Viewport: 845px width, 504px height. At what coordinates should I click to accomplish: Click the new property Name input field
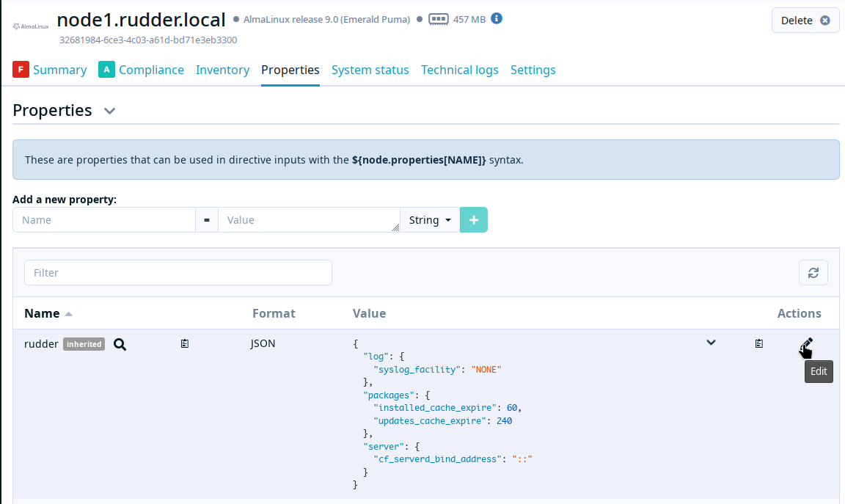pyautogui.click(x=104, y=220)
